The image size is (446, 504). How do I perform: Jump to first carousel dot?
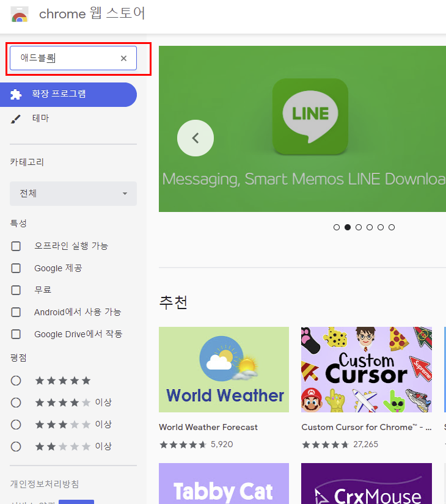coord(337,227)
